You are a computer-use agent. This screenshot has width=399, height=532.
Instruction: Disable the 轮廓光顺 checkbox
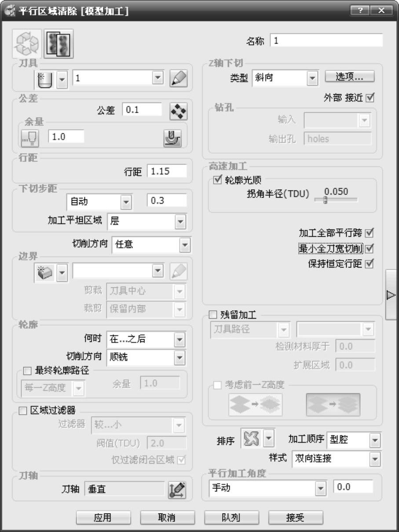click(x=217, y=180)
